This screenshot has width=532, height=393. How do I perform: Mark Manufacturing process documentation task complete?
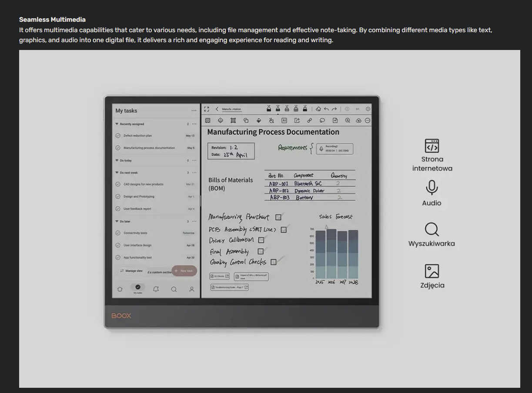pyautogui.click(x=118, y=148)
